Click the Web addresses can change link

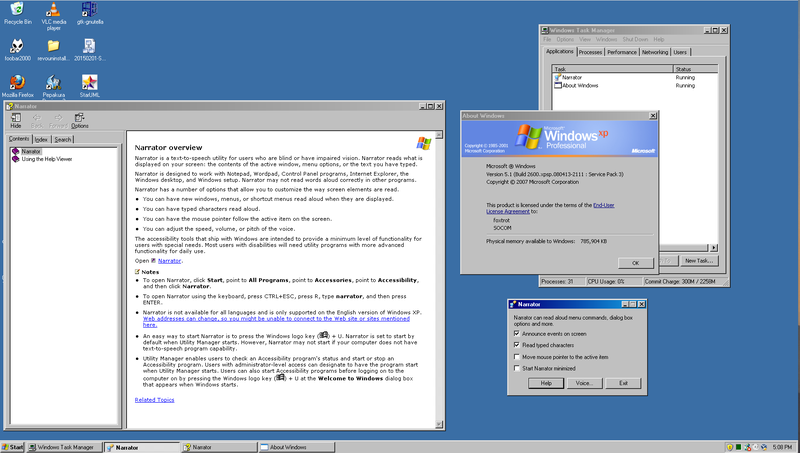click(x=276, y=321)
